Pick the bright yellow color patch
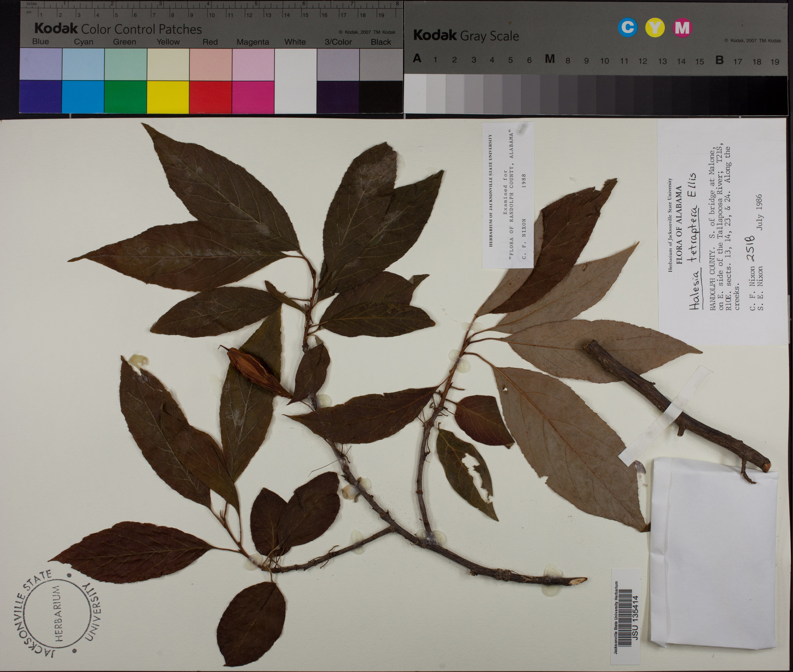This screenshot has width=793, height=672. click(168, 97)
